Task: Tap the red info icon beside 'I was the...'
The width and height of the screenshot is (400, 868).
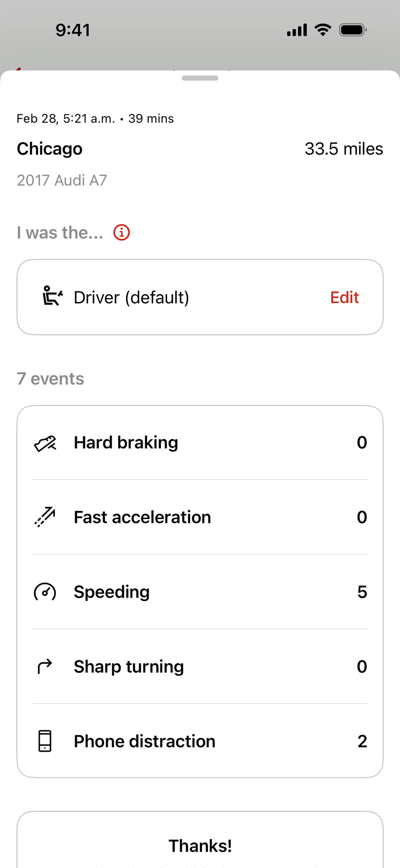Action: tap(121, 233)
